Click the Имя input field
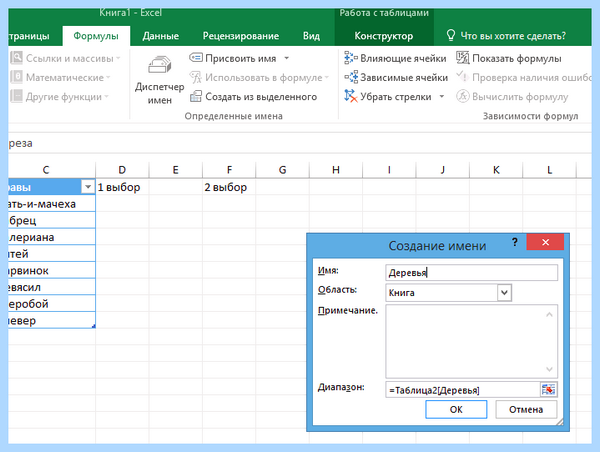This screenshot has height=452, width=600. click(x=471, y=273)
